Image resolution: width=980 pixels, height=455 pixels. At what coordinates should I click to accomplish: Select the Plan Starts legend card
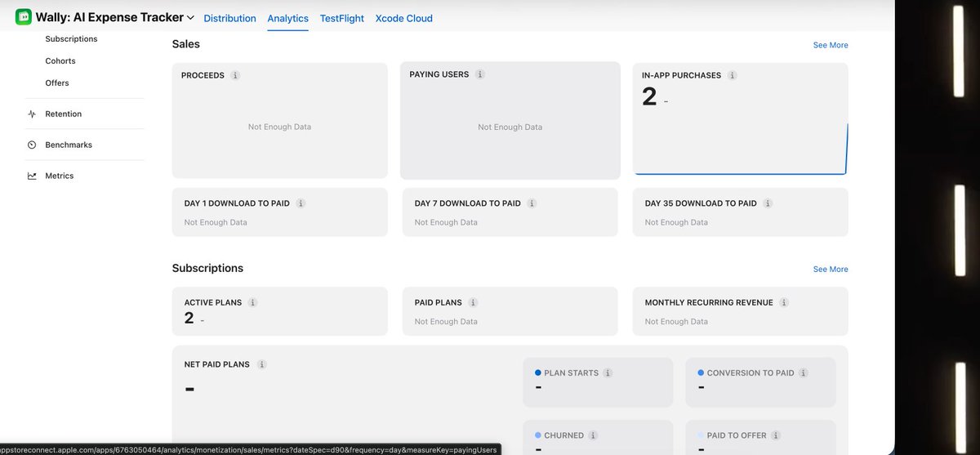coord(598,382)
